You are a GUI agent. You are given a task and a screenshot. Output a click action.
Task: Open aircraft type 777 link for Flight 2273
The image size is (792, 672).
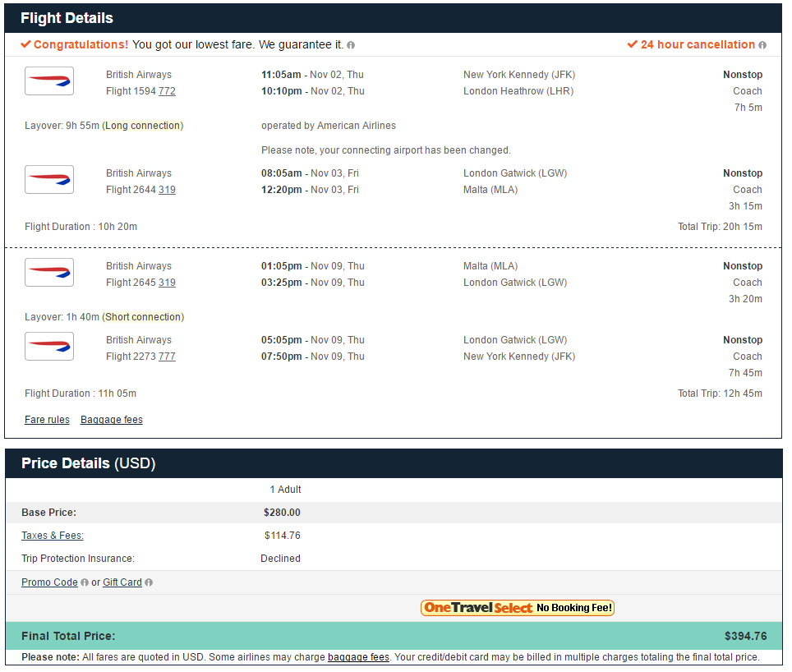coord(167,356)
